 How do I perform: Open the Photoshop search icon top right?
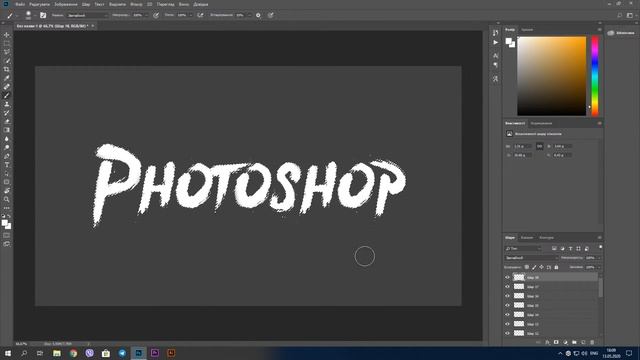tap(620, 15)
